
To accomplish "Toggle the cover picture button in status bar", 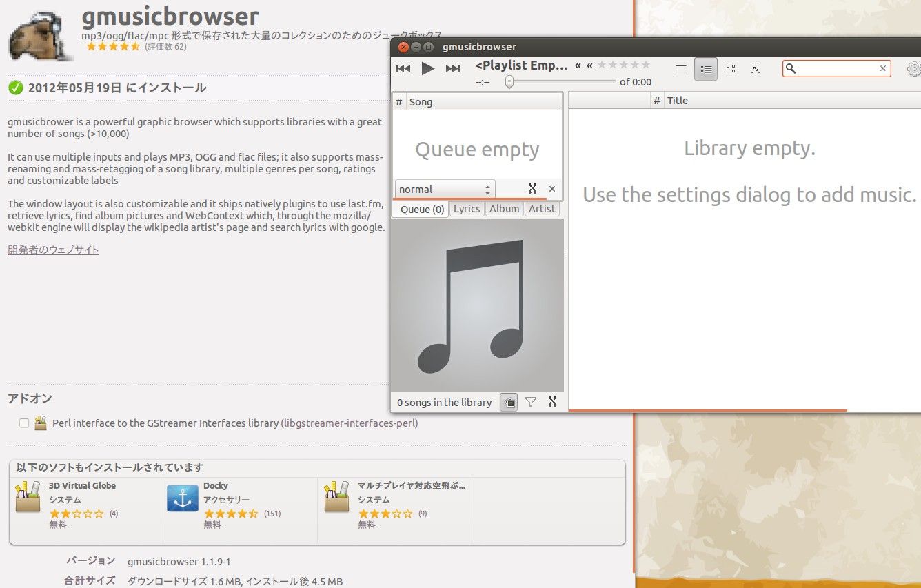I will 509,402.
